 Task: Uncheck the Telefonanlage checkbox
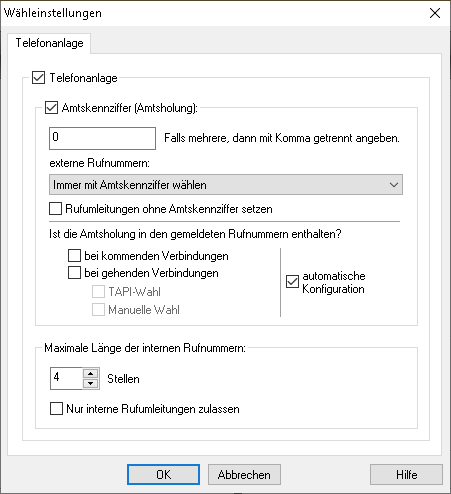(38, 78)
